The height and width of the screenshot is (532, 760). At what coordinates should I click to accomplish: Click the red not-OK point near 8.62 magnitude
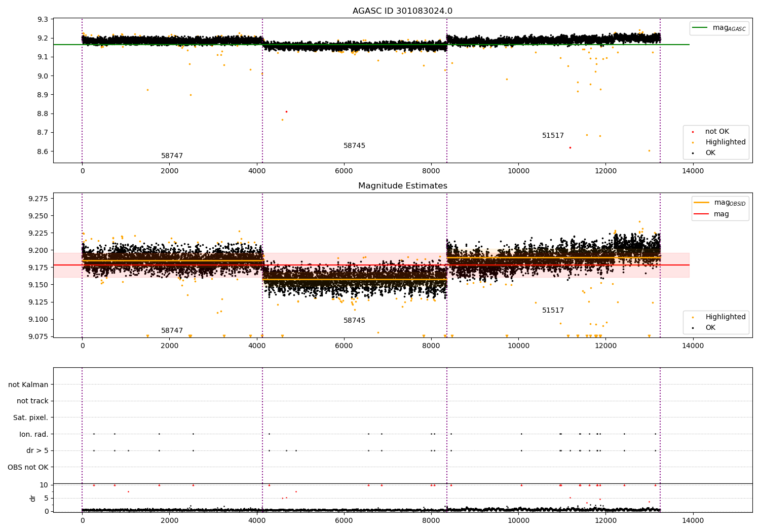(570, 147)
